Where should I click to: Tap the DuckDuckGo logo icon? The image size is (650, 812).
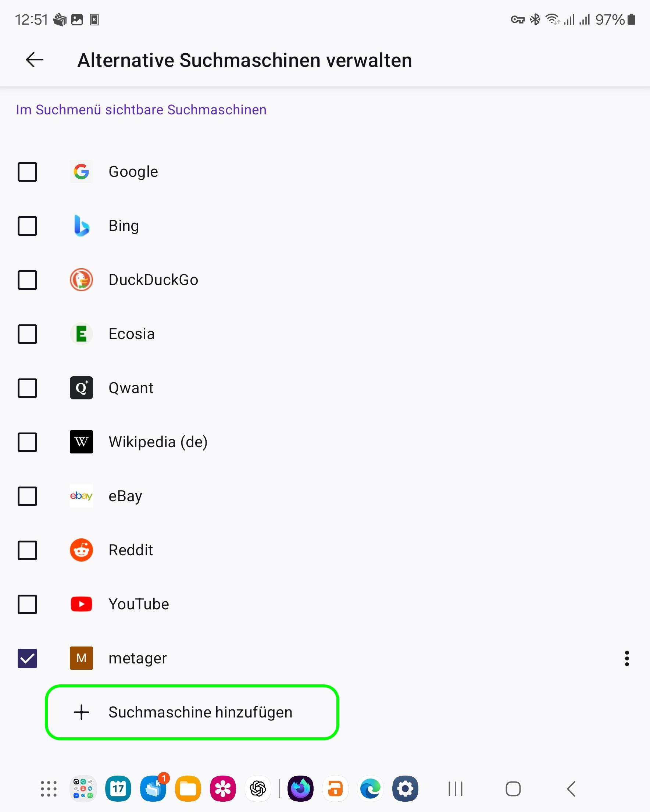point(81,280)
